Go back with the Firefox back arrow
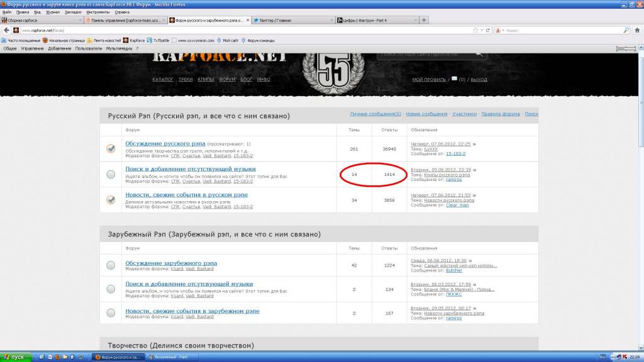Screen dimensions: 644x362 pyautogui.click(x=6, y=30)
